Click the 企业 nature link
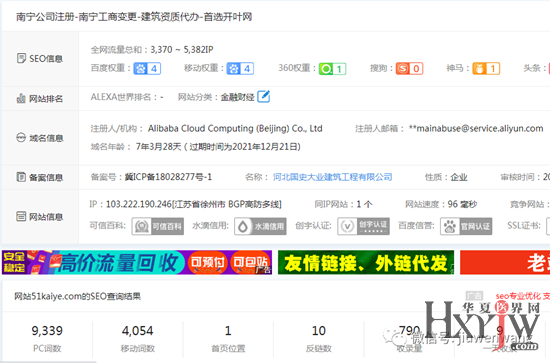 [x=459, y=177]
